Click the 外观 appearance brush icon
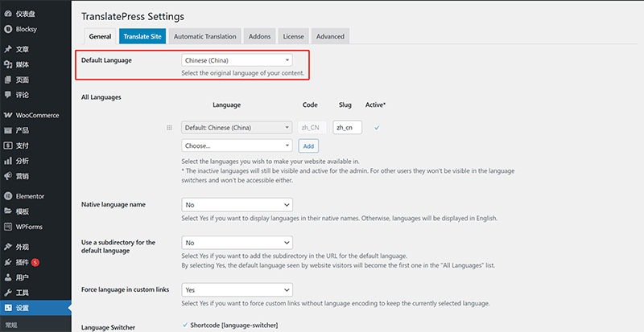 (x=8, y=247)
